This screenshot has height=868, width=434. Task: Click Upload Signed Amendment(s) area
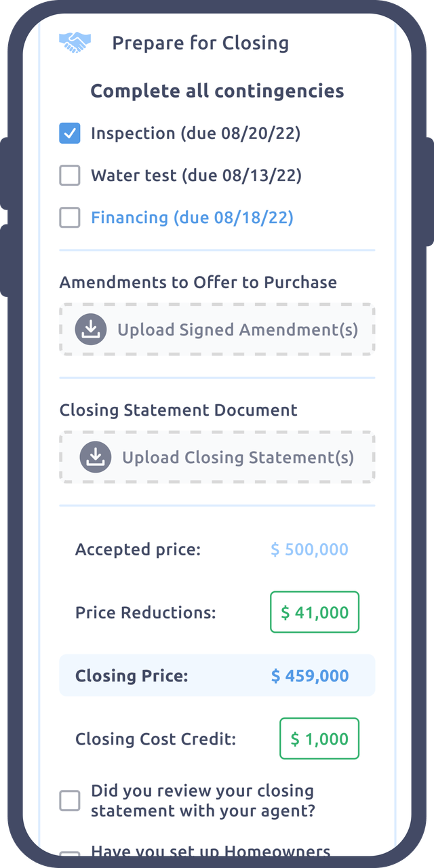(x=217, y=330)
